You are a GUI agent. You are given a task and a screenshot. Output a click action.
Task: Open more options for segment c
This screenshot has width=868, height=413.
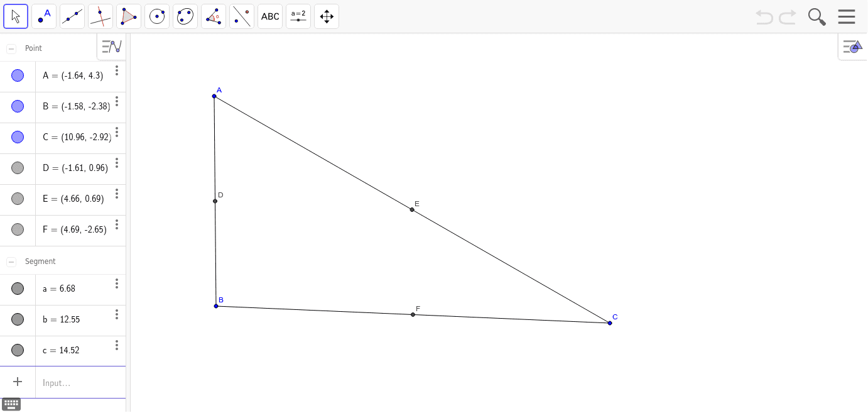(117, 345)
